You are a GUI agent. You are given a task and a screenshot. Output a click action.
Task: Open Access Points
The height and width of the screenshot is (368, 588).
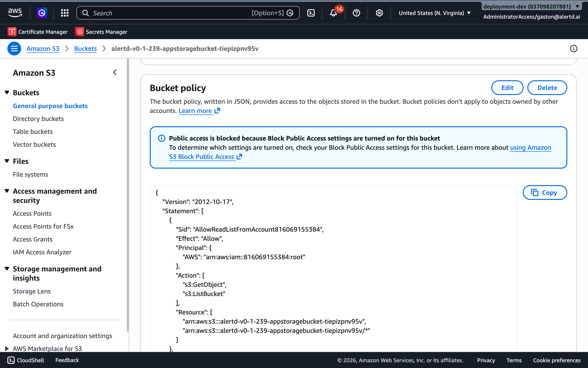(32, 213)
